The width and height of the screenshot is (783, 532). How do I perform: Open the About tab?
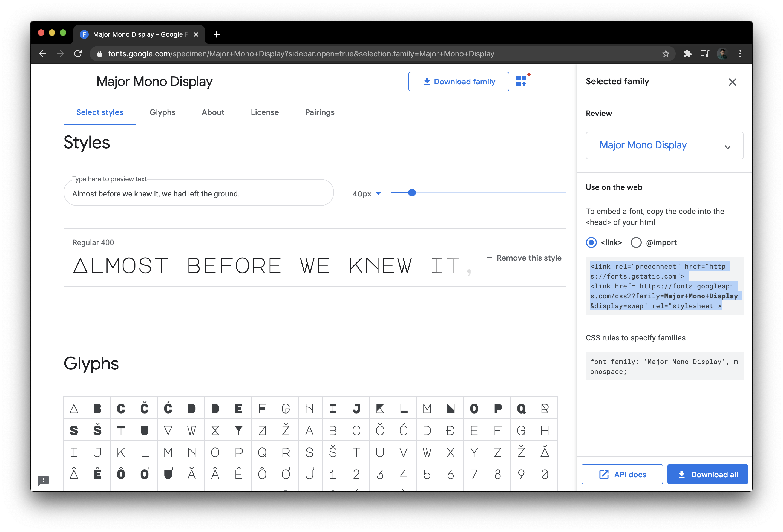[x=212, y=112]
